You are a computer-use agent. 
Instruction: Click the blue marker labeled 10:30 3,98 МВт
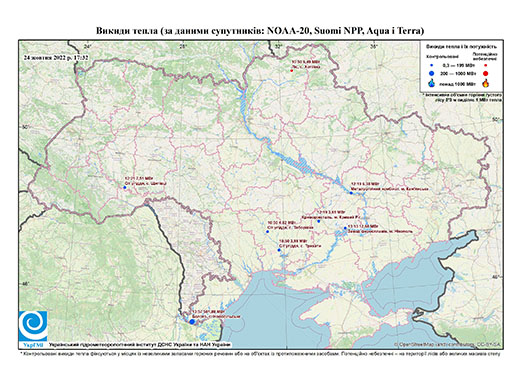point(279,250)
